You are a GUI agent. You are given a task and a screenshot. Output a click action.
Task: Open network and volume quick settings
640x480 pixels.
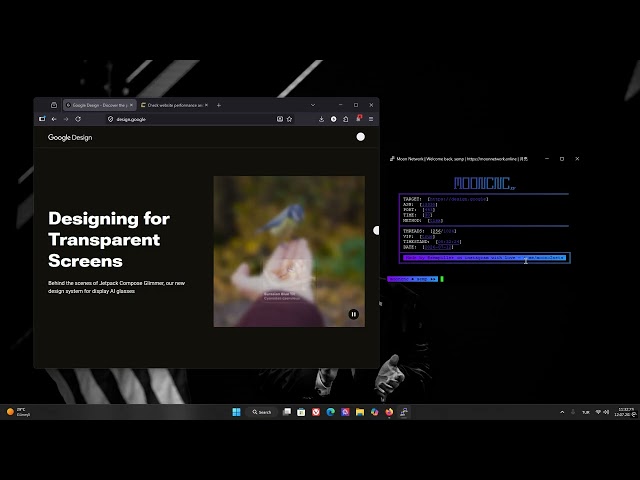(x=602, y=412)
